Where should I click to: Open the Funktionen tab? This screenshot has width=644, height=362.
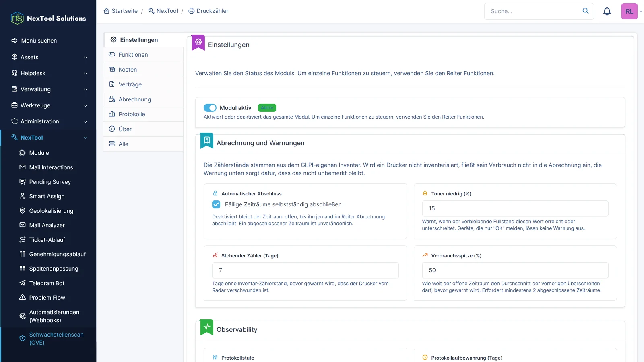[x=143, y=55]
